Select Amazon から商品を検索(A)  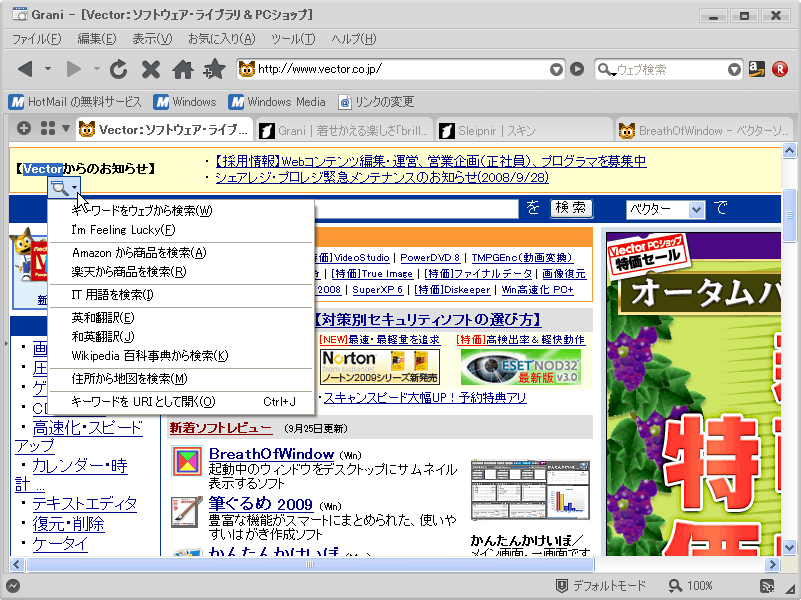[181, 253]
